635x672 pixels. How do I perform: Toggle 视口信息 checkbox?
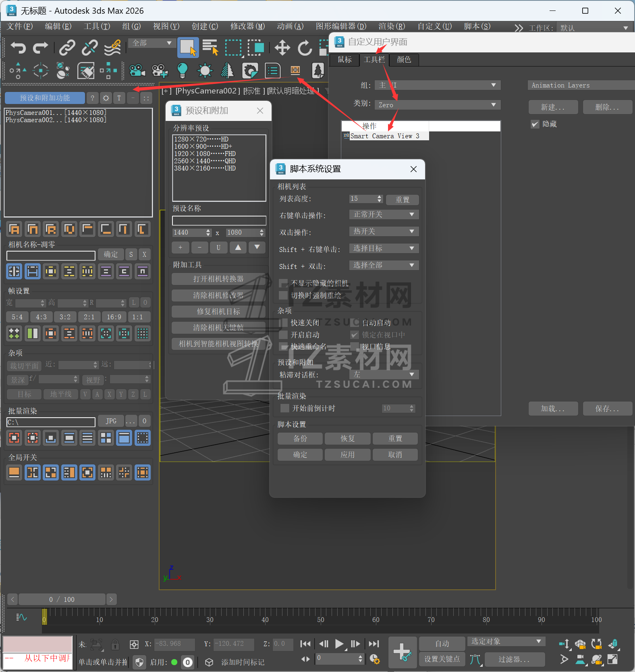(355, 347)
